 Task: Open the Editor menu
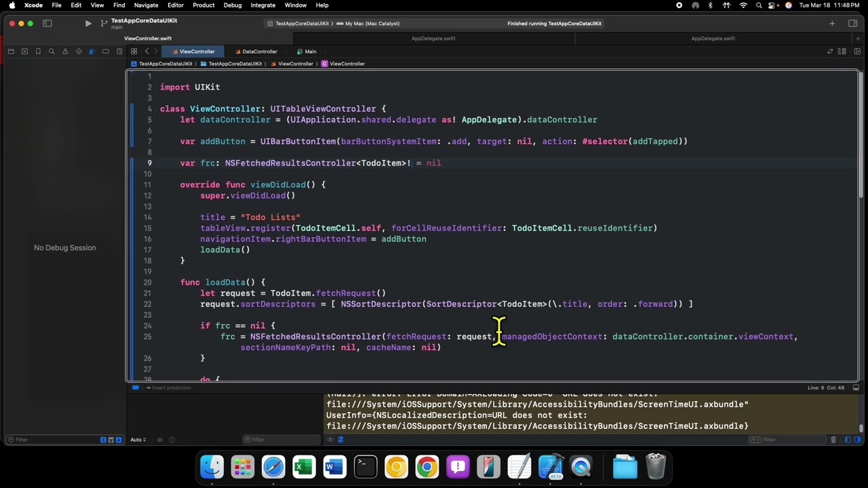[176, 5]
